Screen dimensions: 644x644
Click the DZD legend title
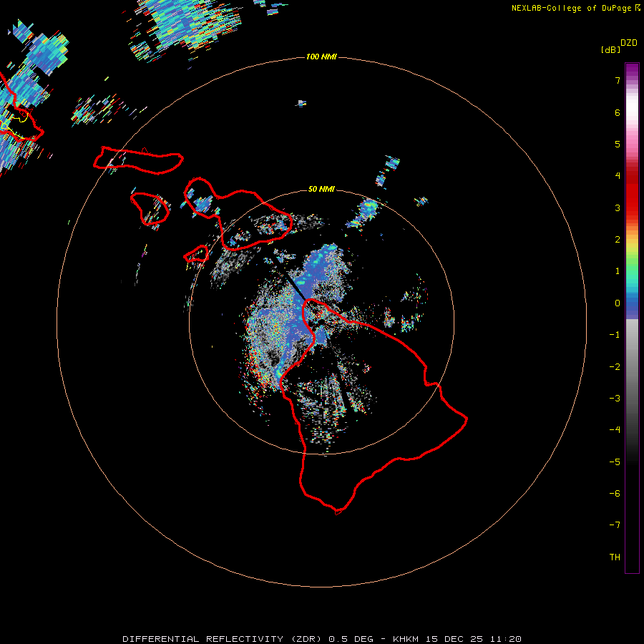(629, 43)
